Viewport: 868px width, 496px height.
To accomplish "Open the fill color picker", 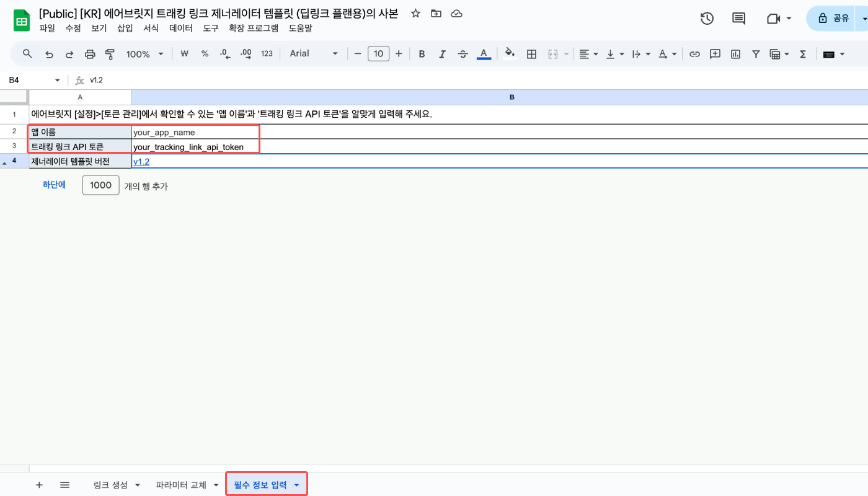I will coord(510,54).
